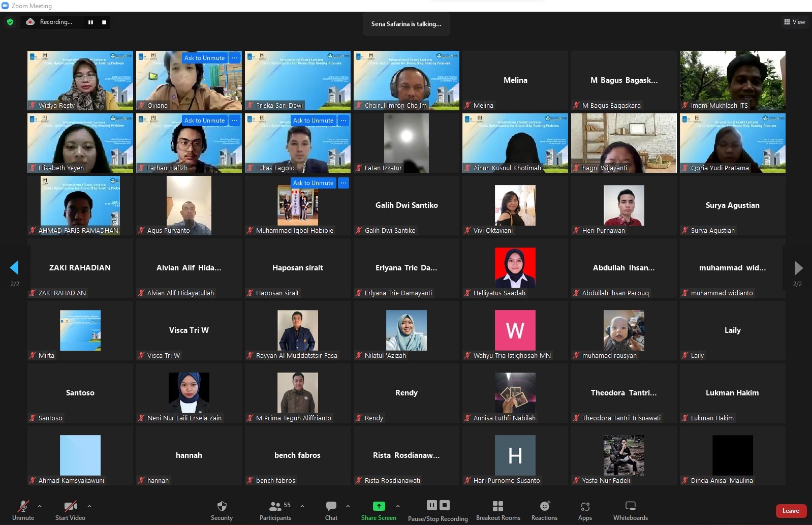812x525 pixels.
Task: Open the Reactions menu
Action: (544, 510)
